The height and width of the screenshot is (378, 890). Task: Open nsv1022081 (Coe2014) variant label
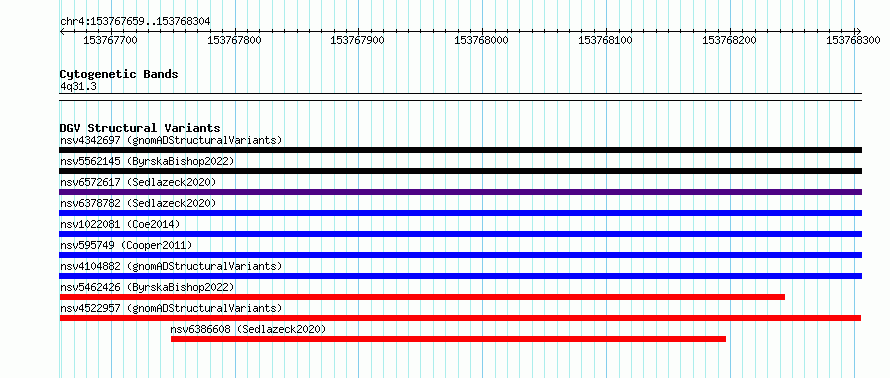point(120,224)
